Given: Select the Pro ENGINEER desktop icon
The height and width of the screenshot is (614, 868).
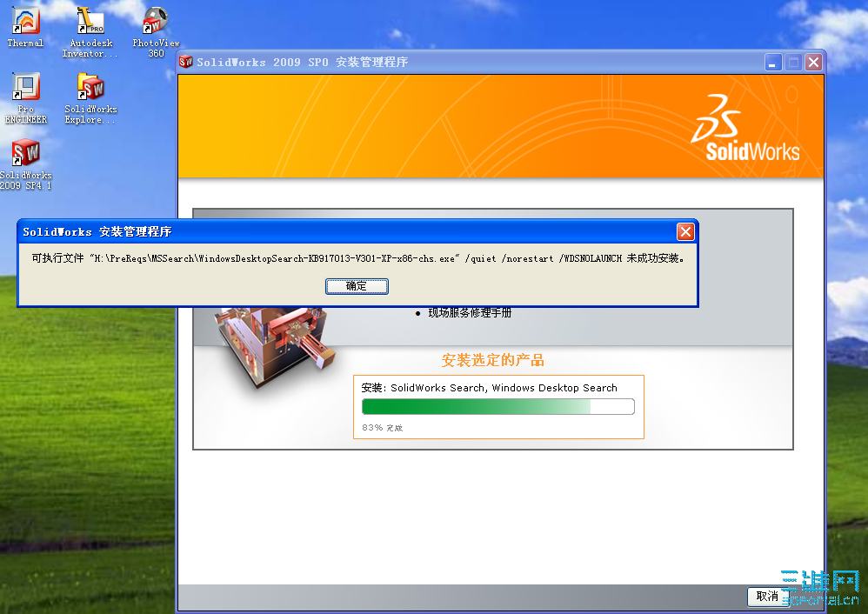Looking at the screenshot, I should [25, 97].
